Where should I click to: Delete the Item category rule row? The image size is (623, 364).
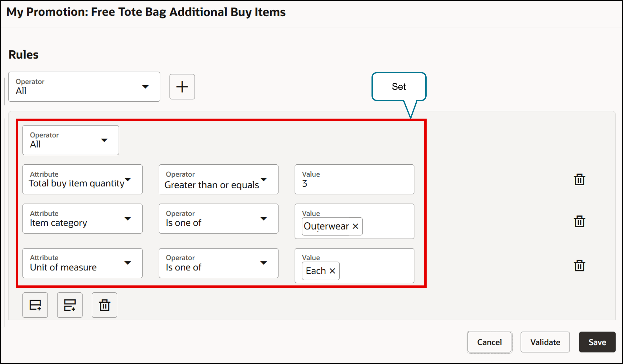point(579,221)
